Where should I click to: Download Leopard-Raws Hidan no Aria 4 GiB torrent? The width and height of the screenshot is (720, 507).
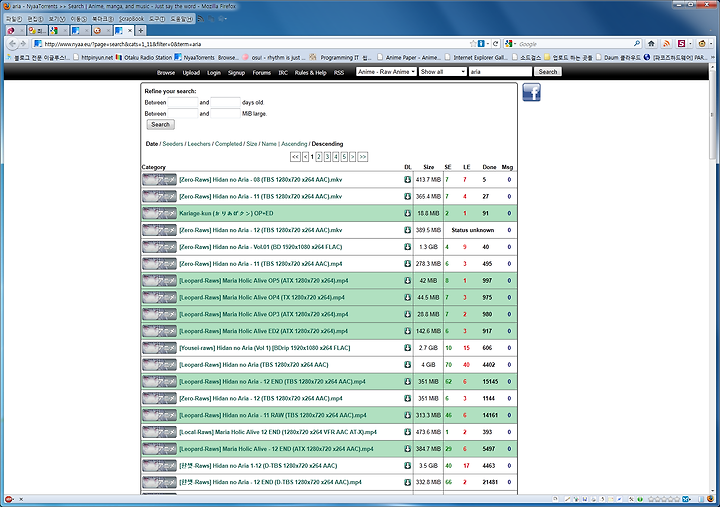[x=407, y=365]
